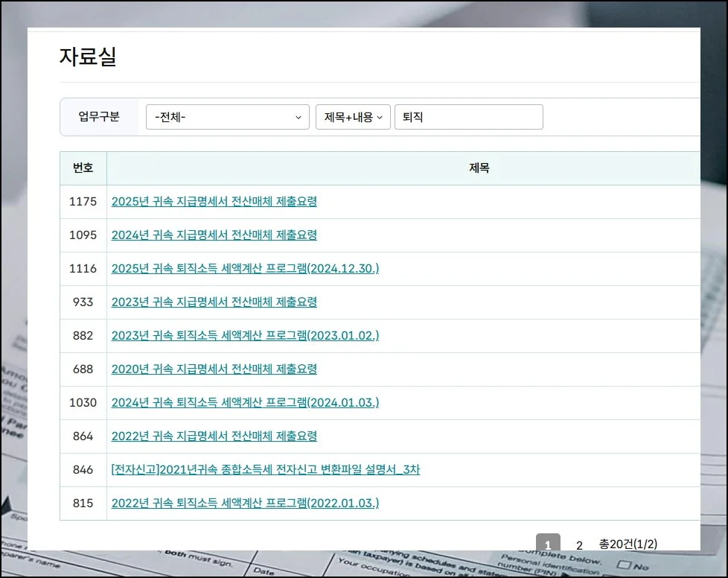Click row number 1175 cell
The width and height of the screenshot is (728, 578).
[83, 201]
